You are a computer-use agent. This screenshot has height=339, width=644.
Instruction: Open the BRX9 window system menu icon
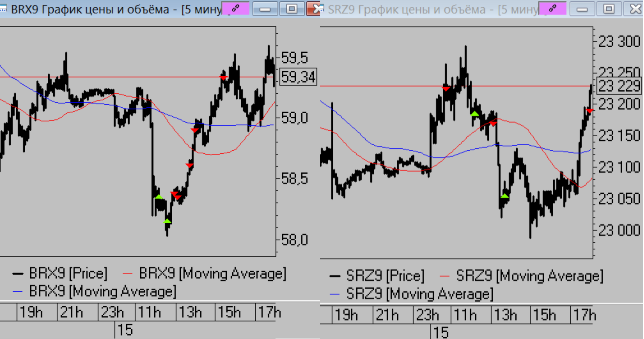3,9
